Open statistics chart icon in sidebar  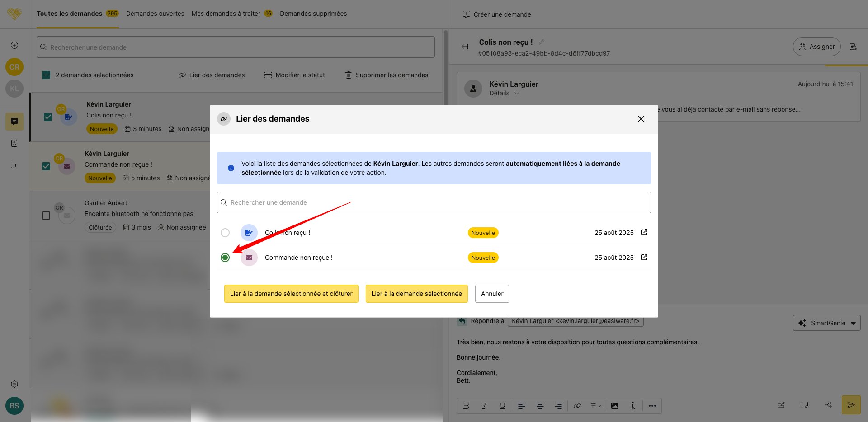click(x=14, y=165)
